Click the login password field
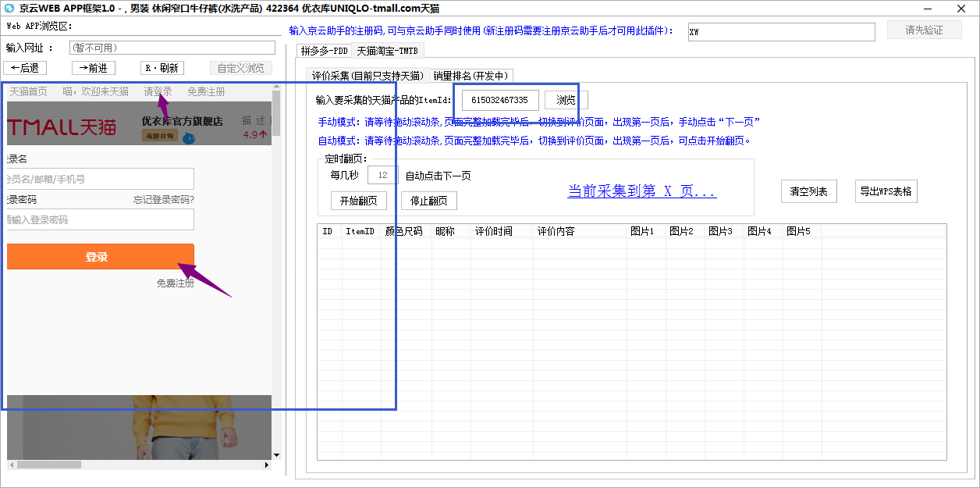980x488 pixels. click(x=100, y=219)
